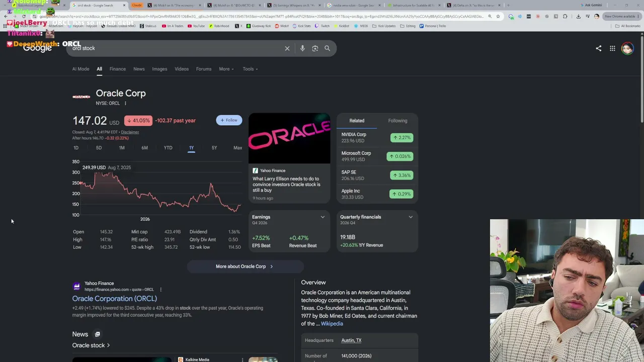Viewport: 644px width, 362px height.
Task: Expand the More search filters dropdown
Action: tap(226, 69)
